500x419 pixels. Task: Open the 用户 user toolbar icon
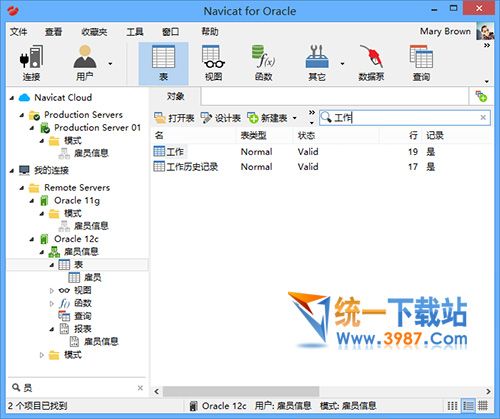point(85,57)
